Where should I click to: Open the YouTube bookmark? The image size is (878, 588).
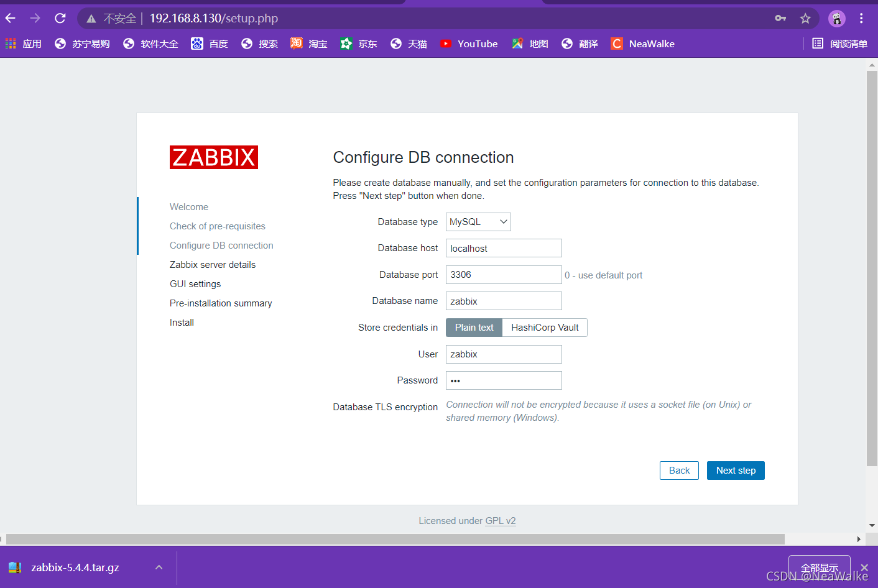click(x=469, y=44)
